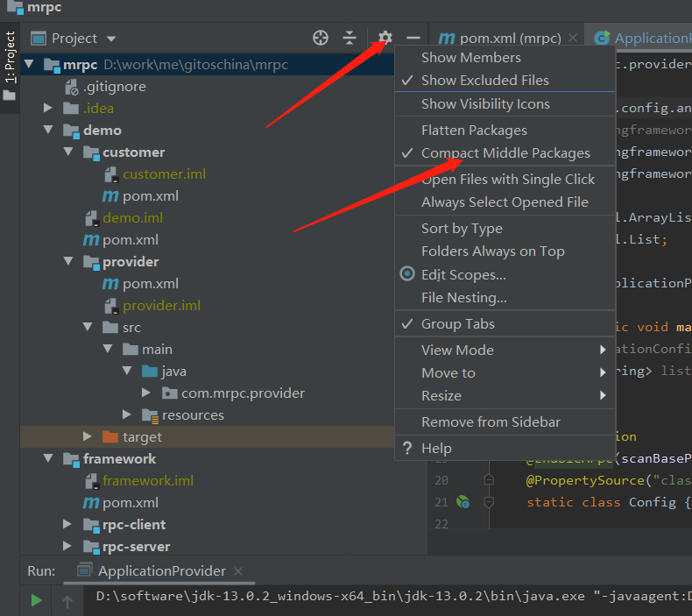Expand the rpc-client module node
Image resolution: width=692 pixels, height=616 pixels.
click(x=67, y=524)
